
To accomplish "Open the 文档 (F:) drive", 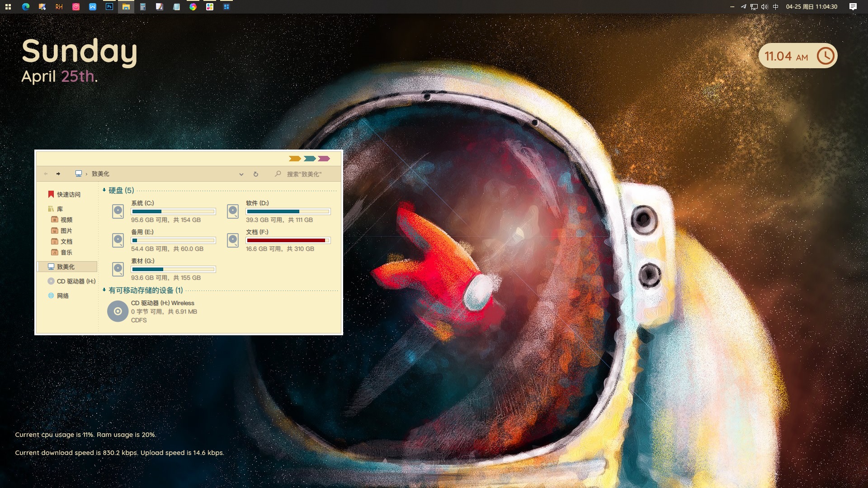I will [257, 232].
